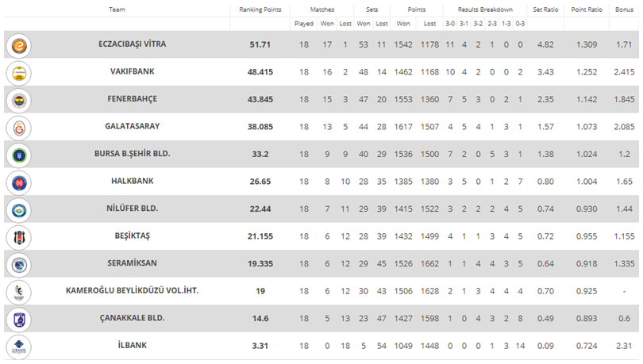The height and width of the screenshot is (364, 643).
Task: Open the Çanakkale Bld. team logo
Action: pyautogui.click(x=19, y=320)
